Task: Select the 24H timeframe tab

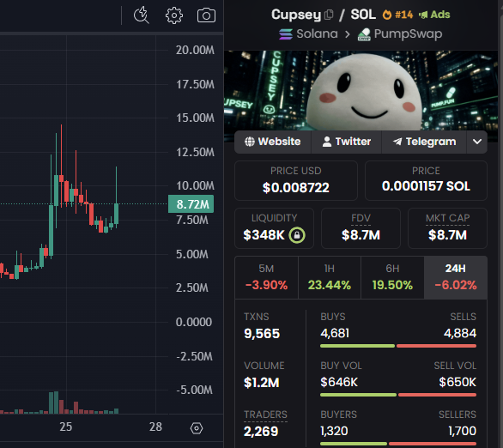Action: 456,277
